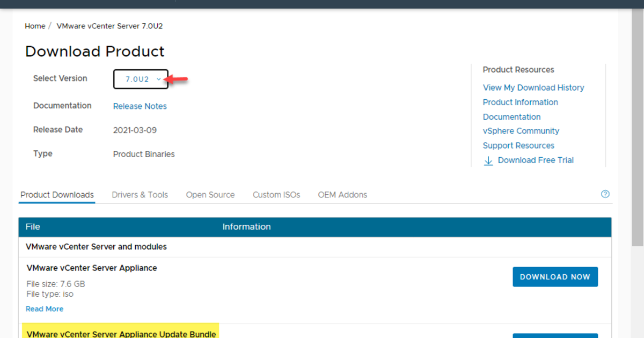Image resolution: width=644 pixels, height=338 pixels.
Task: Open the 7.0U2 version dropdown
Action: 141,79
